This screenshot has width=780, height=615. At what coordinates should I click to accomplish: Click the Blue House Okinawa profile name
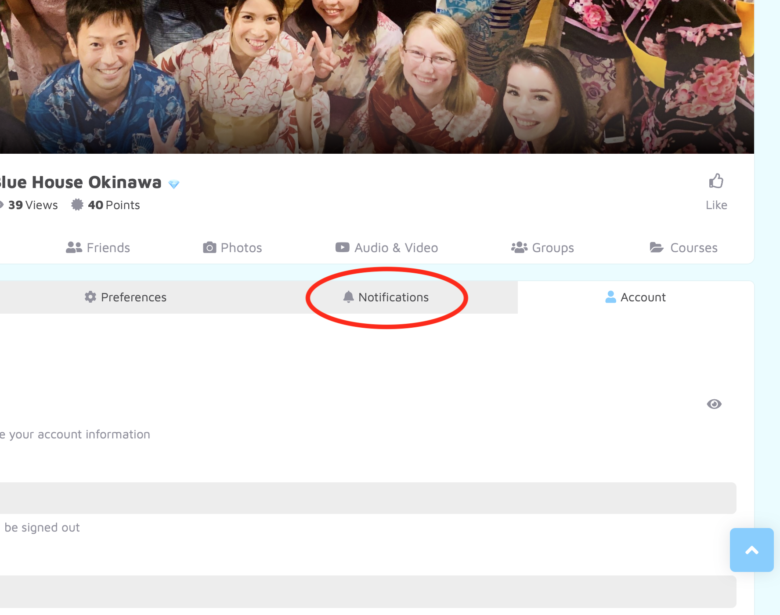tap(80, 183)
